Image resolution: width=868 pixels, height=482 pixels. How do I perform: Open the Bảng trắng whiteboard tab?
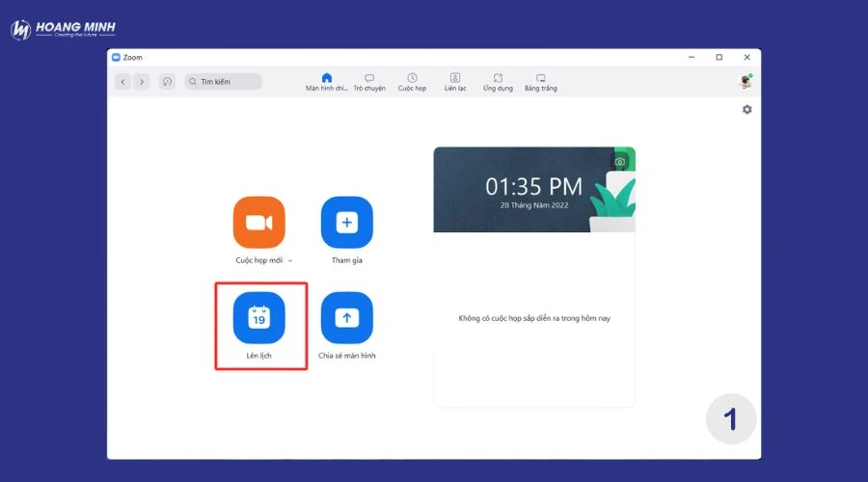(x=541, y=82)
